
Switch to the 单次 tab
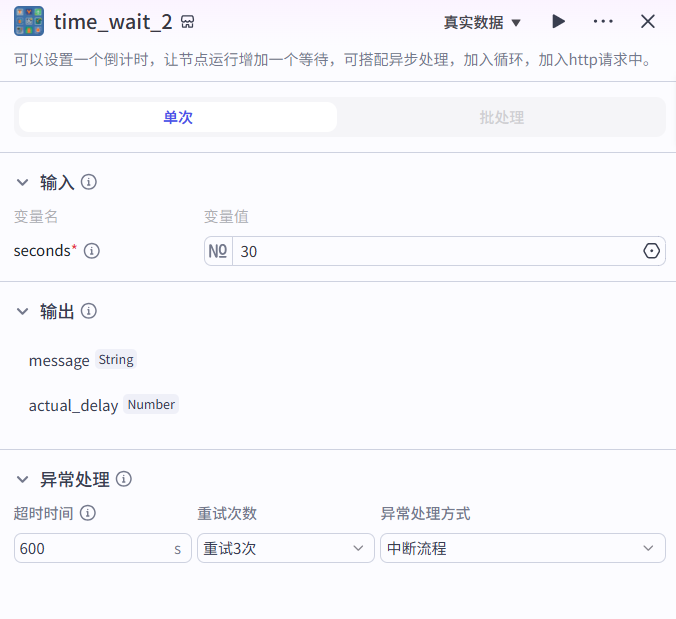178,117
